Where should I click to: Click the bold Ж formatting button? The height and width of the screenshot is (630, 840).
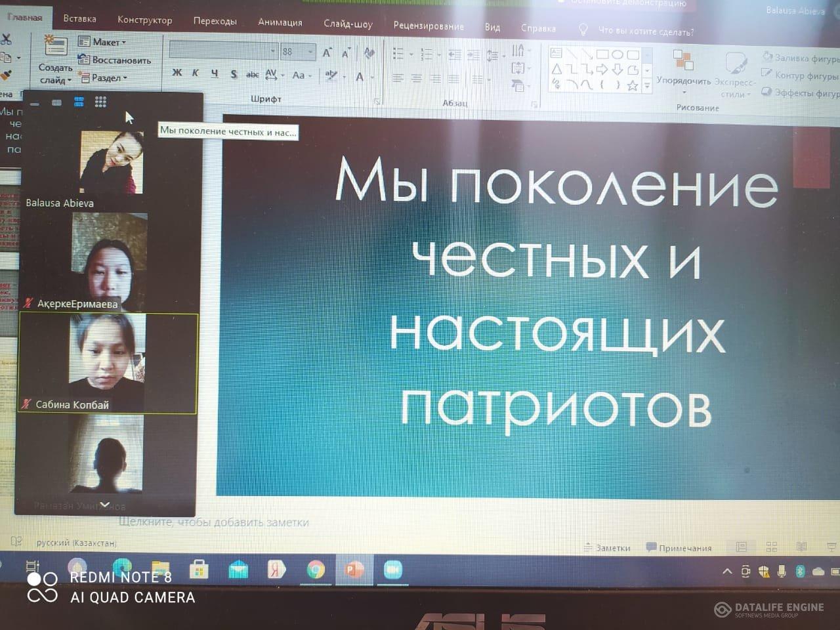tap(177, 73)
